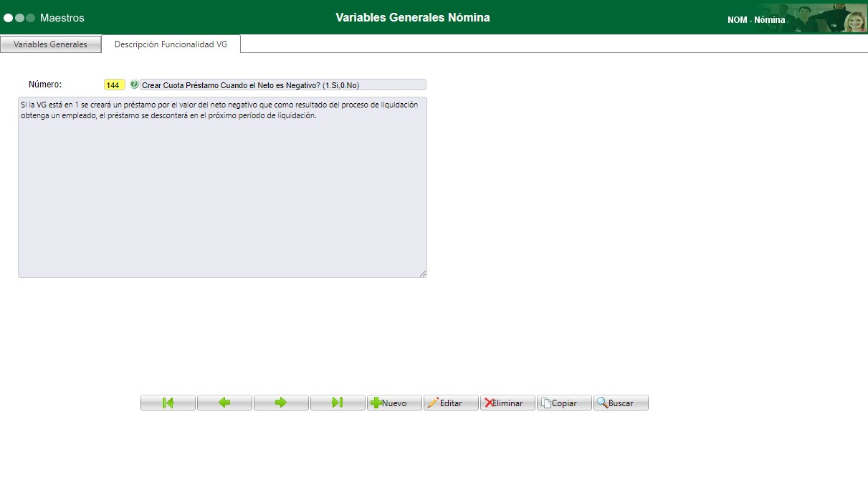Click the header staff photo image
Image resolution: width=868 pixels, height=495 pixels.
click(x=821, y=18)
